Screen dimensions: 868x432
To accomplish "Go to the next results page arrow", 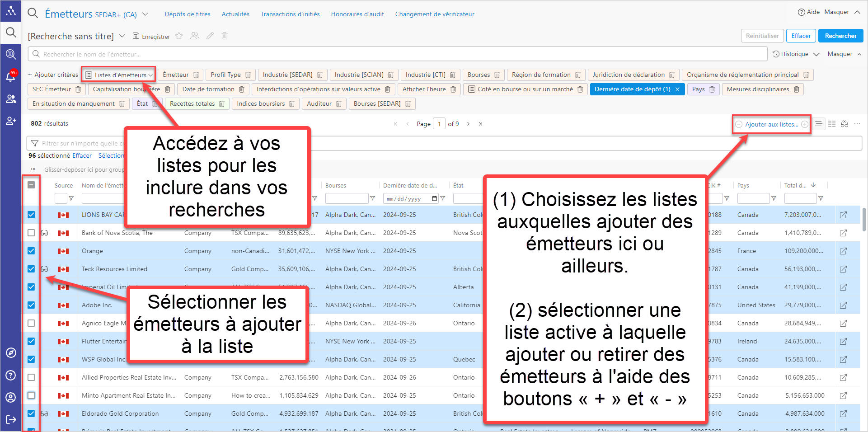I will pos(468,124).
